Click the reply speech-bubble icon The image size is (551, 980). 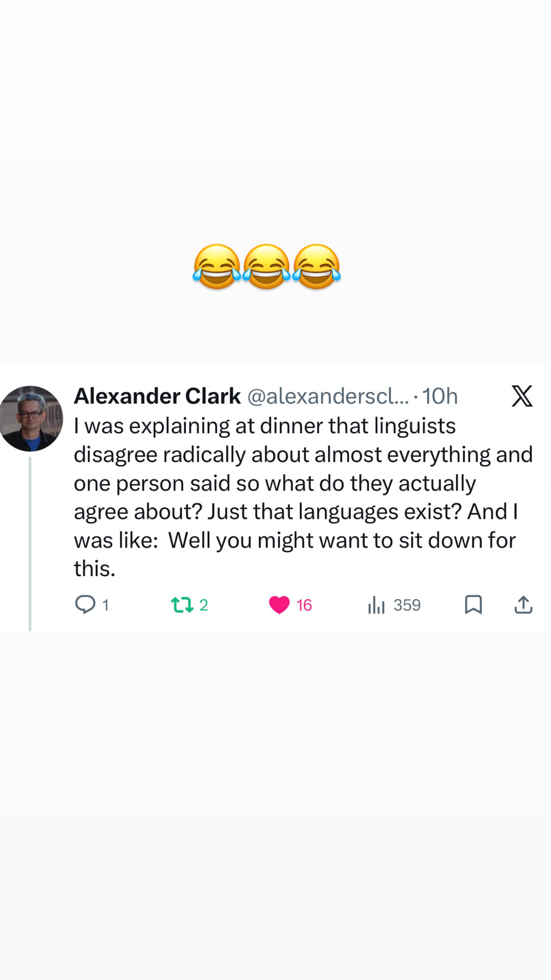(x=85, y=605)
